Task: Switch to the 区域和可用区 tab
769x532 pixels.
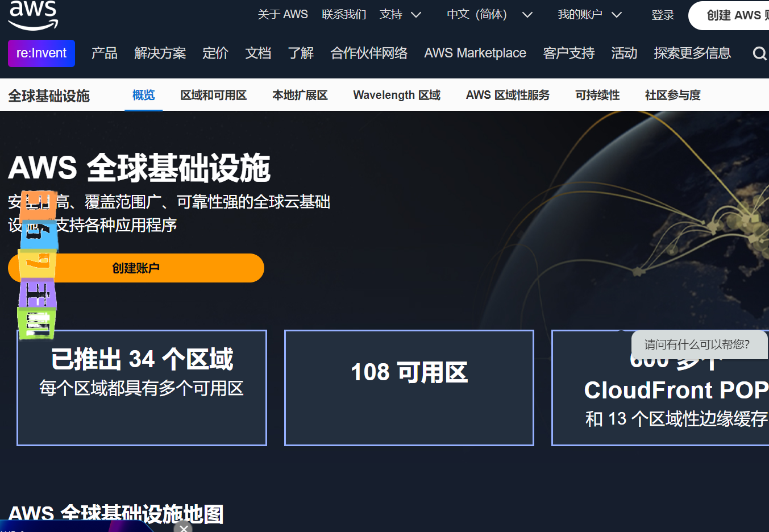Action: (213, 95)
